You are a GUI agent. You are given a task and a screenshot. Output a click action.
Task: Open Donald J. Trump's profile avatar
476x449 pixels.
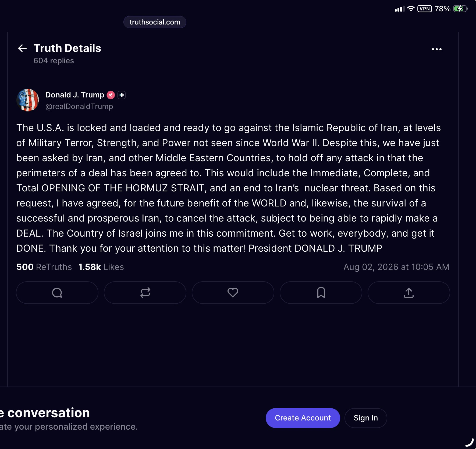(x=28, y=100)
